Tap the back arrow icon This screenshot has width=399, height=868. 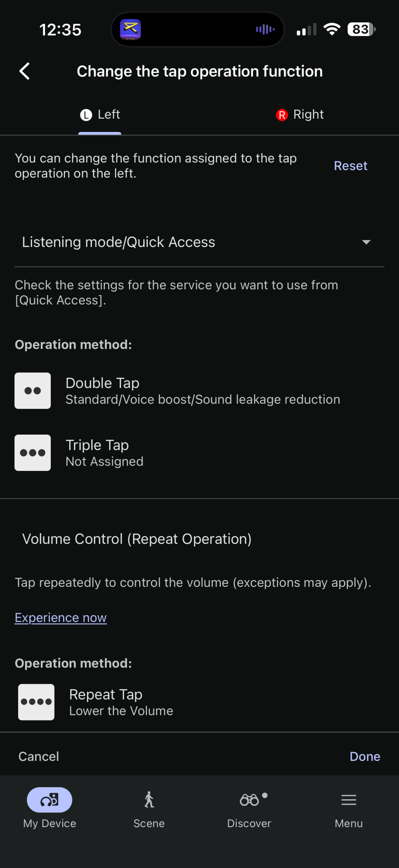pyautogui.click(x=25, y=71)
